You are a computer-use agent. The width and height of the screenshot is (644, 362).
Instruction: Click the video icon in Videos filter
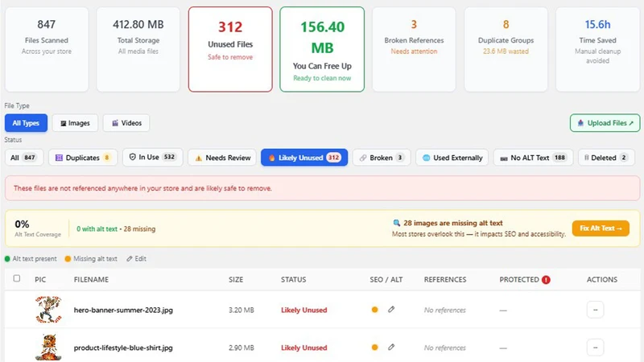115,123
